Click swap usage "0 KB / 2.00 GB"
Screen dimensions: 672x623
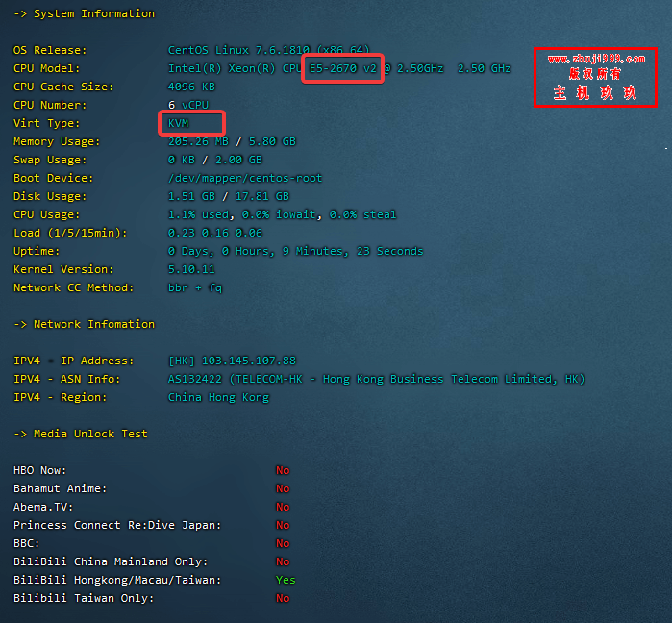pos(215,160)
